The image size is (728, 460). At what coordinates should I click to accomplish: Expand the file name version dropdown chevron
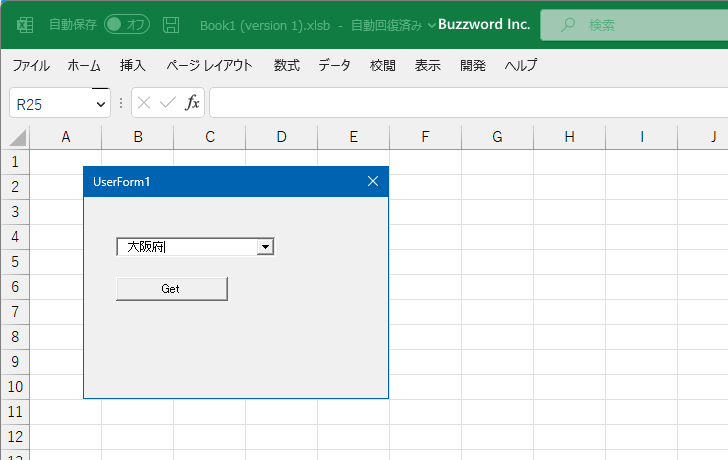click(432, 25)
